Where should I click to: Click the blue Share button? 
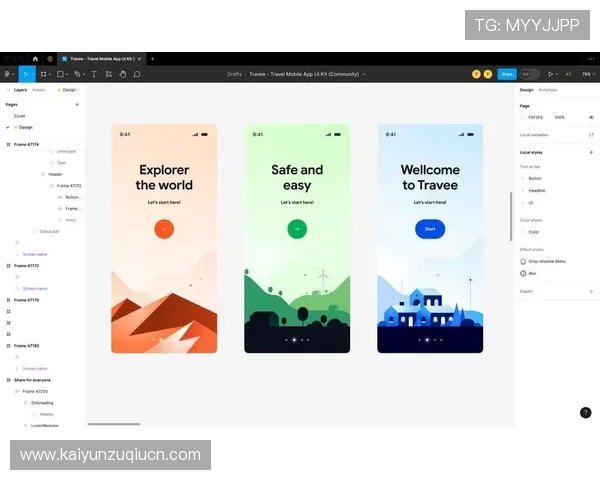(x=507, y=74)
